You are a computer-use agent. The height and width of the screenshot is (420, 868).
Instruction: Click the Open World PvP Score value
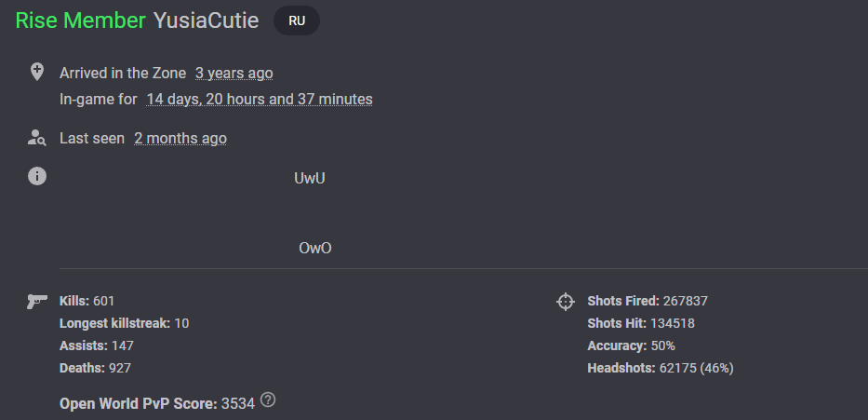[x=238, y=404]
